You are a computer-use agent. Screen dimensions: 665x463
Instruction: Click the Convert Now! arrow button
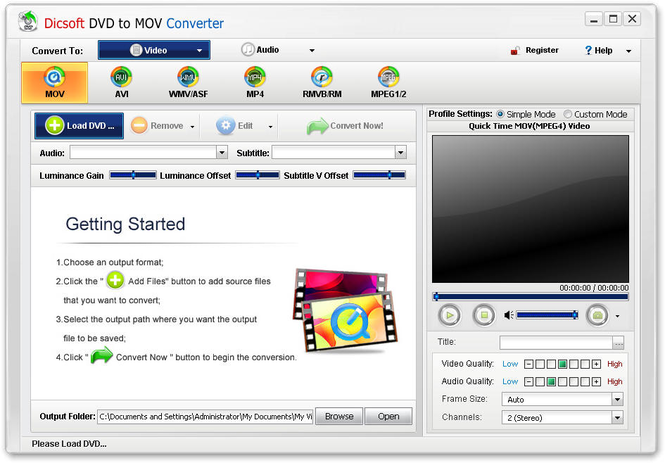pyautogui.click(x=345, y=126)
